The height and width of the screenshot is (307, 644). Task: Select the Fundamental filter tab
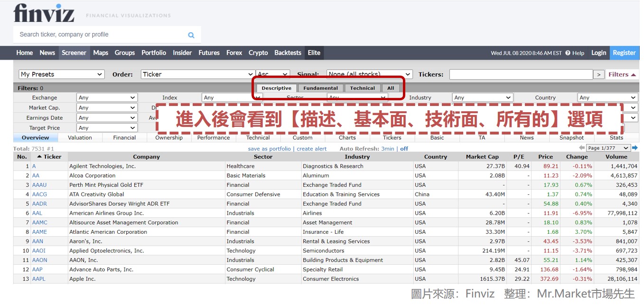[x=320, y=88]
